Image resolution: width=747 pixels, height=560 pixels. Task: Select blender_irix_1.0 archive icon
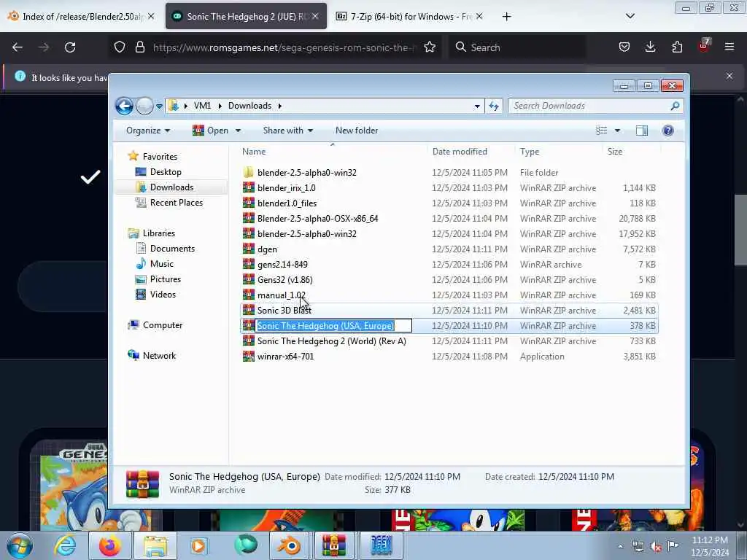click(248, 187)
